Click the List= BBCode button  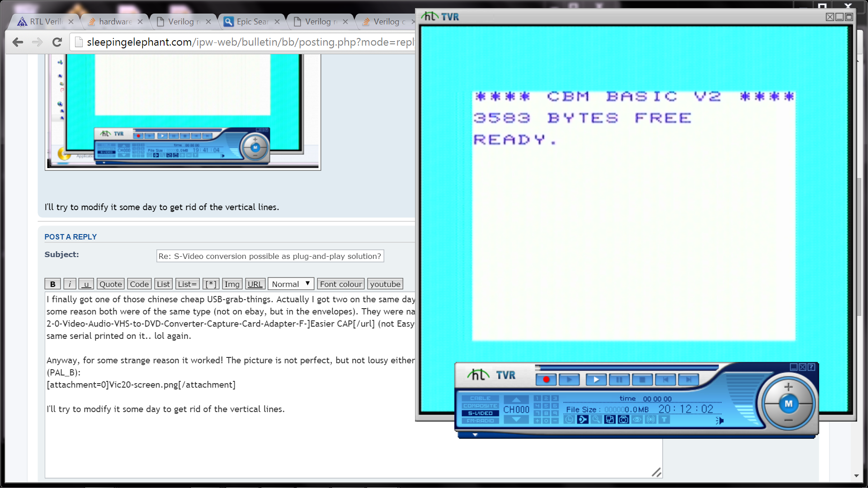tap(187, 284)
